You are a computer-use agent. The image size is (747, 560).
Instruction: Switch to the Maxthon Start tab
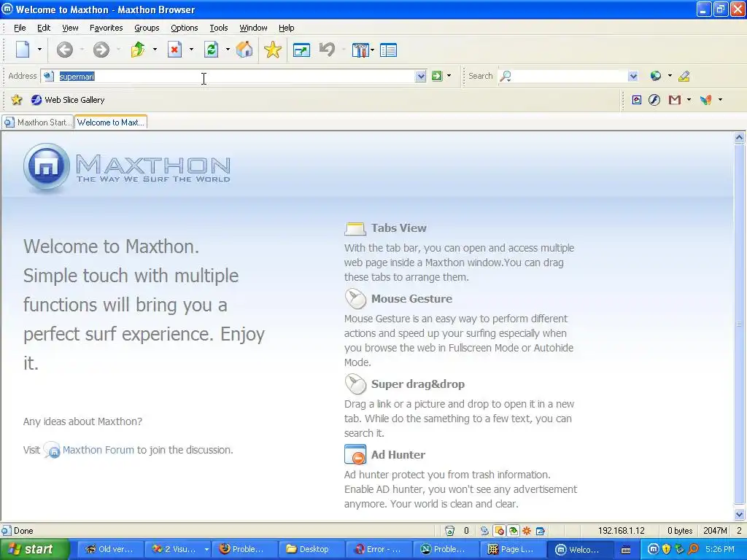38,122
